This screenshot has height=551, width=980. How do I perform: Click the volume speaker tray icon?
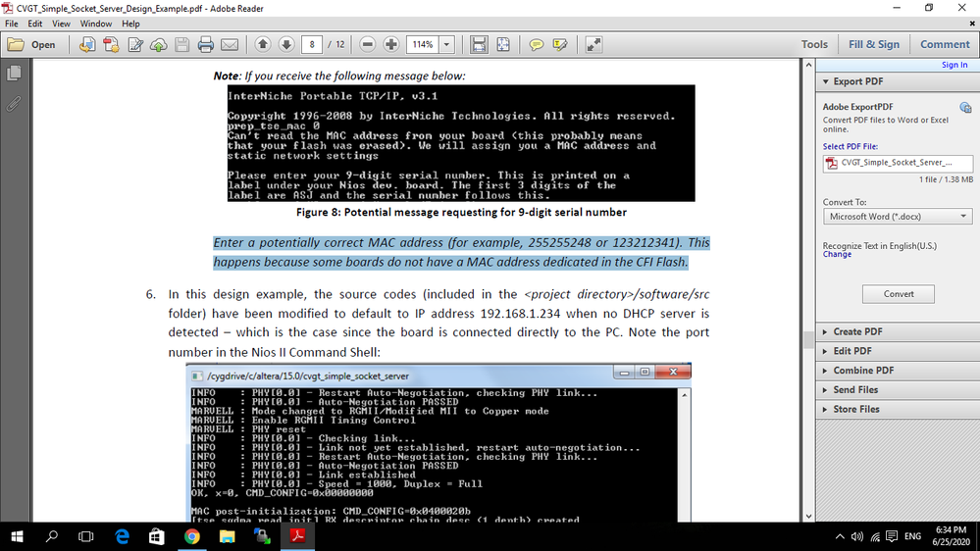[x=856, y=536]
